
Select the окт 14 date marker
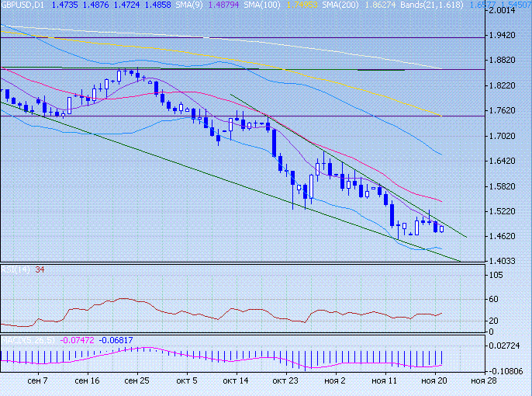coord(235,381)
